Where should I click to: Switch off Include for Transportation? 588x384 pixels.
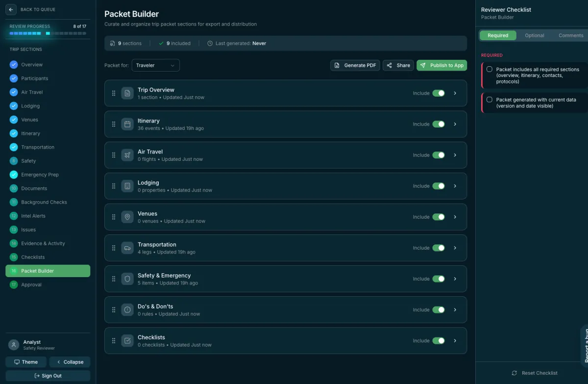click(439, 248)
